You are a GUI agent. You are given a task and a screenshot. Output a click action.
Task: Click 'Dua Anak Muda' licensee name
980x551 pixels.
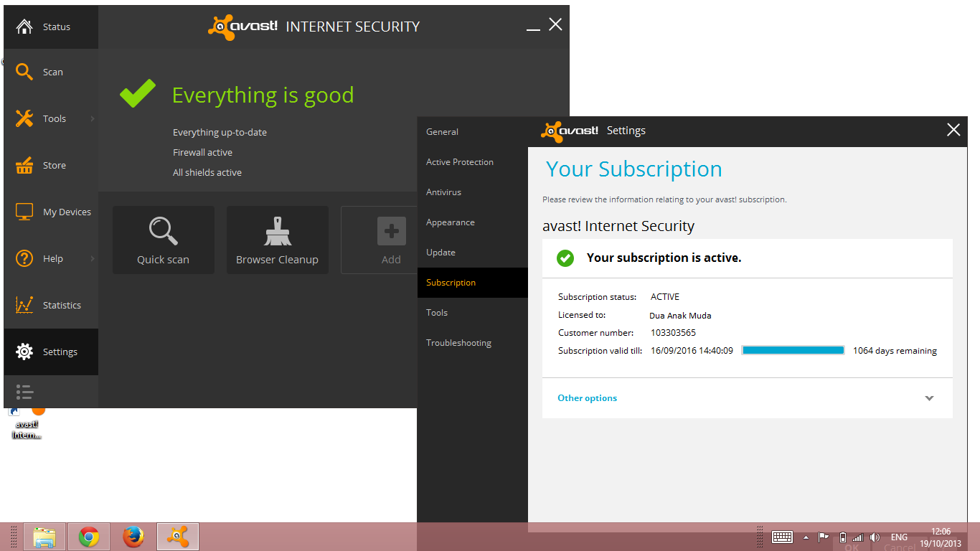[680, 315]
